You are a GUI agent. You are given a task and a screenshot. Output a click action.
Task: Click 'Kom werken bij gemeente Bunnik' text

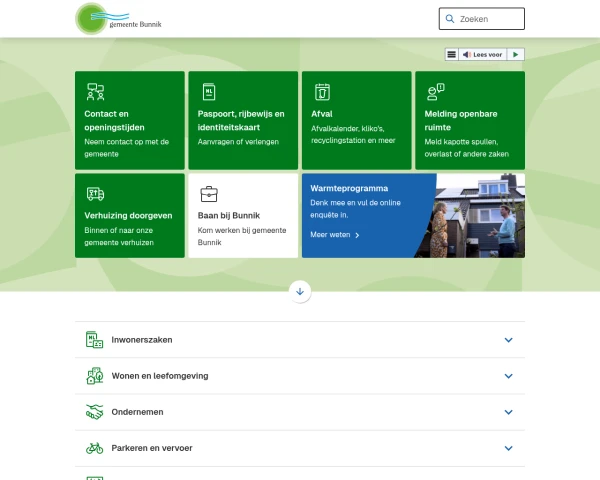[242, 236]
